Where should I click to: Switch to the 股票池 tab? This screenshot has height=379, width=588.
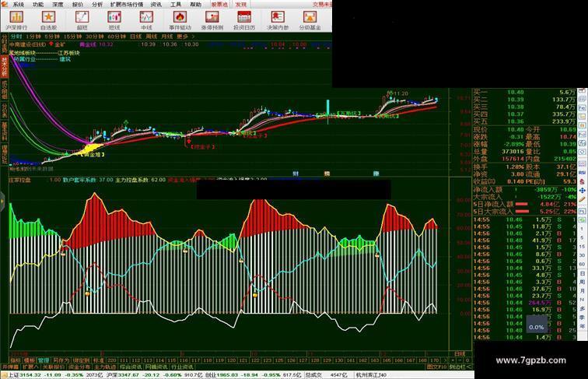(219, 5)
